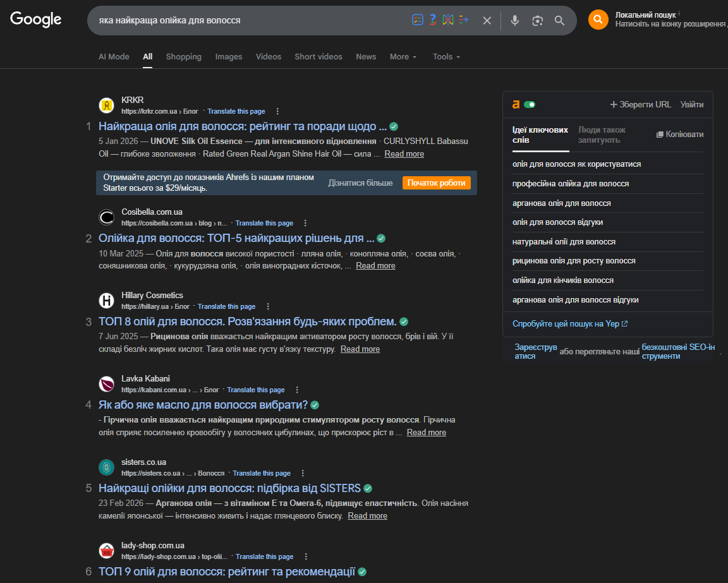Translate the sisters.co.ua page
728x583 pixels.
pos(262,474)
